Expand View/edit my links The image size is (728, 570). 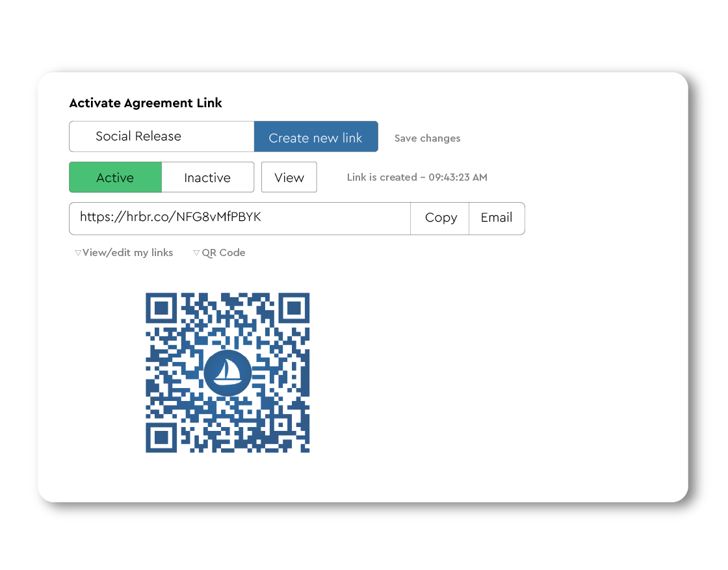point(124,253)
